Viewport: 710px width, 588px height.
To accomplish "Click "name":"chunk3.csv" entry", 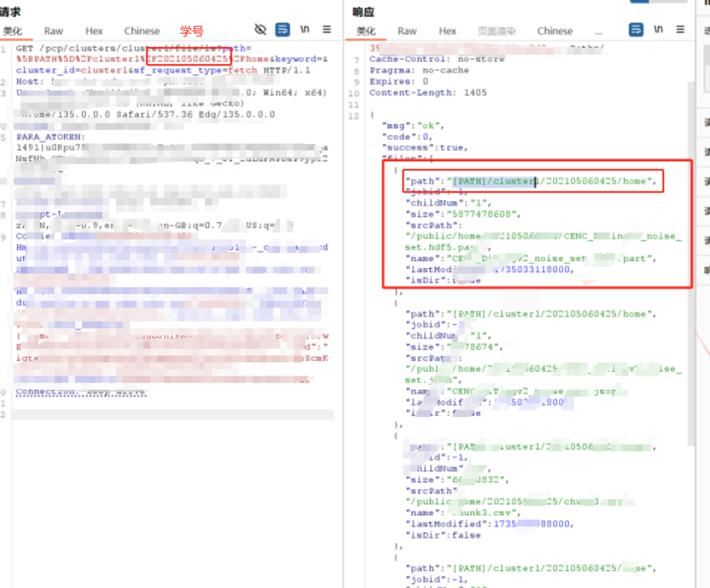I will pos(463,513).
